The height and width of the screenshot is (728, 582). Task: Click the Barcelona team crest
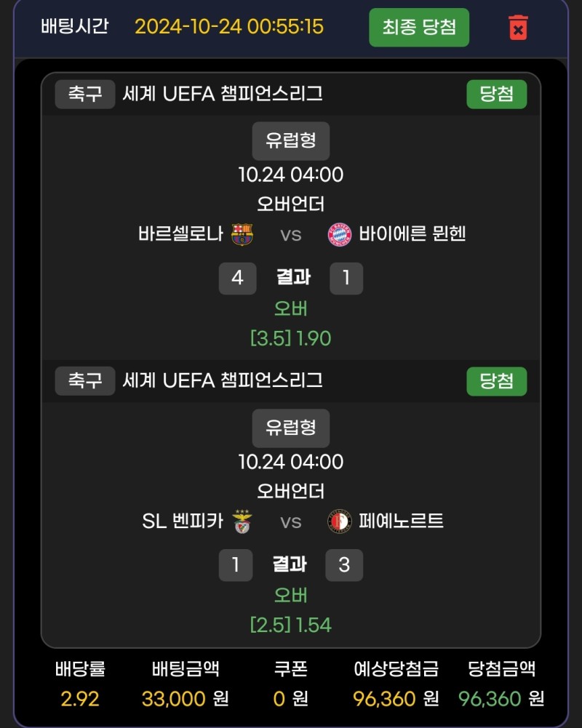coord(242,233)
